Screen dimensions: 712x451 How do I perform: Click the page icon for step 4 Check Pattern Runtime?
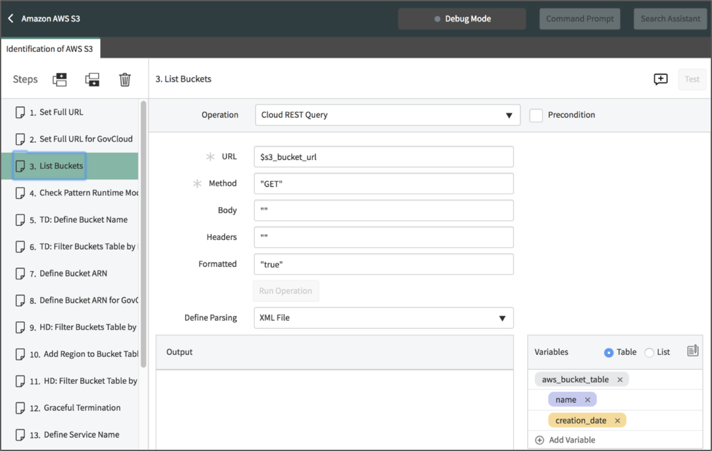(x=20, y=193)
